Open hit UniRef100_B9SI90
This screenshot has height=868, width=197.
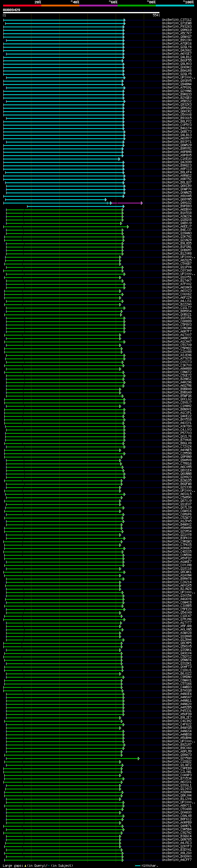tap(177, 40)
